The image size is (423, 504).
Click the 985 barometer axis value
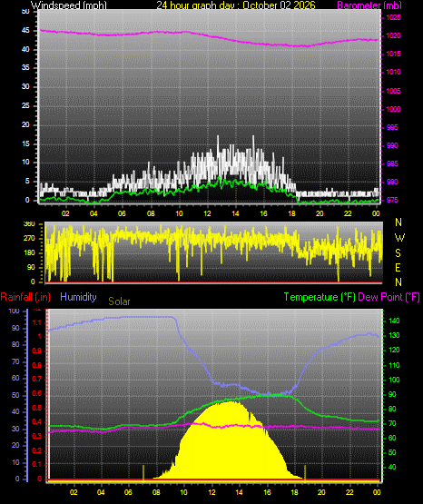(392, 164)
